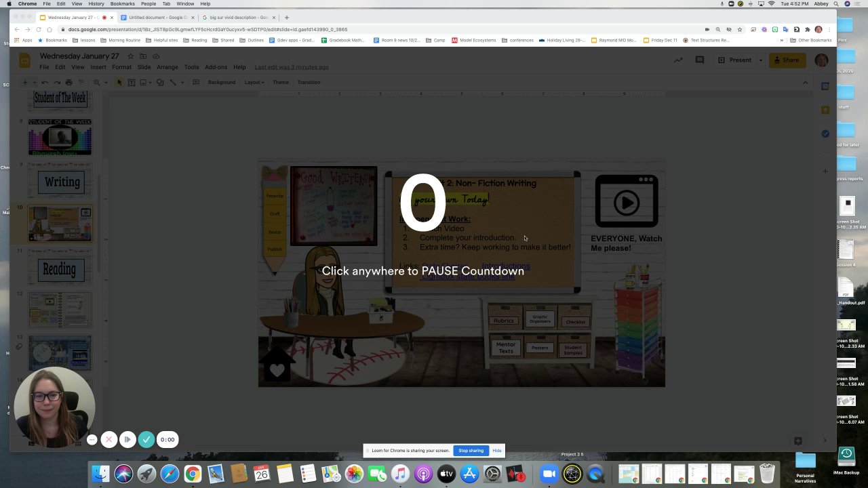
Task: Click the yellow Share button
Action: pyautogui.click(x=787, y=60)
